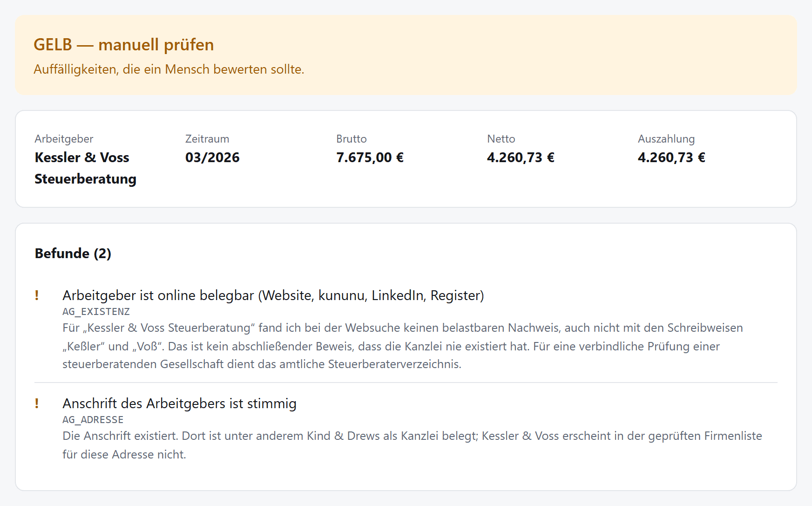Click the code 'AG_ADRESSE'
Screen dimensions: 812x506
coord(93,420)
